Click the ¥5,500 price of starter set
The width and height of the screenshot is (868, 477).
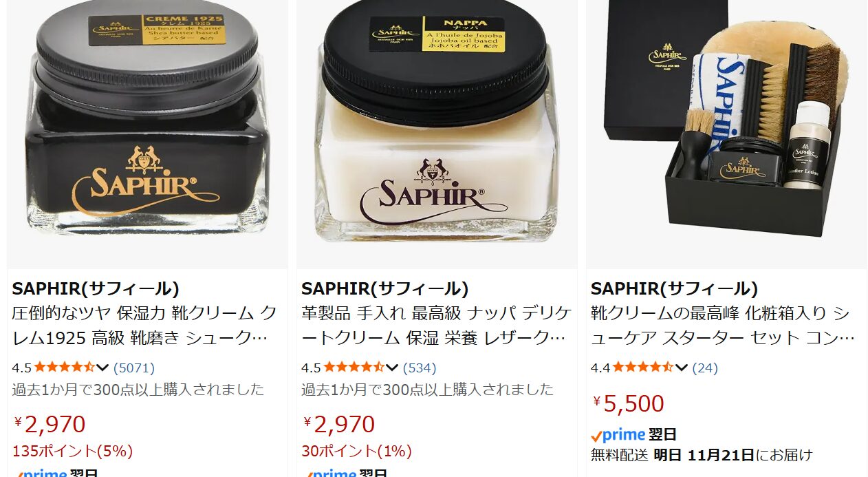(x=629, y=403)
